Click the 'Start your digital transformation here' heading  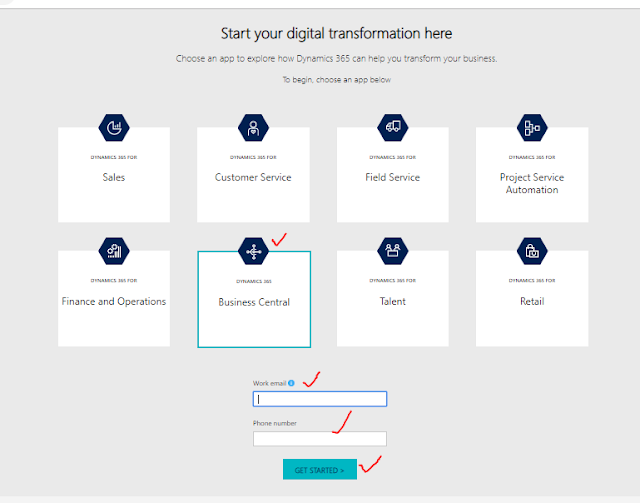(336, 33)
